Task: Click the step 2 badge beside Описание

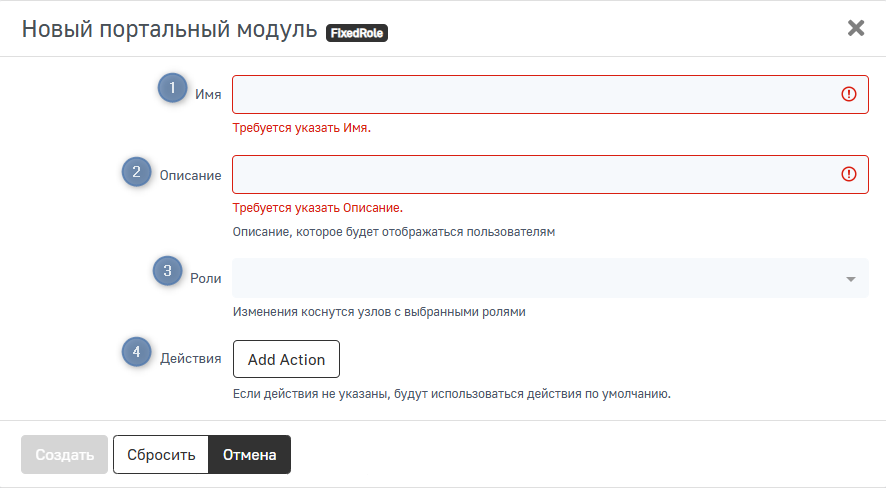Action: (137, 171)
